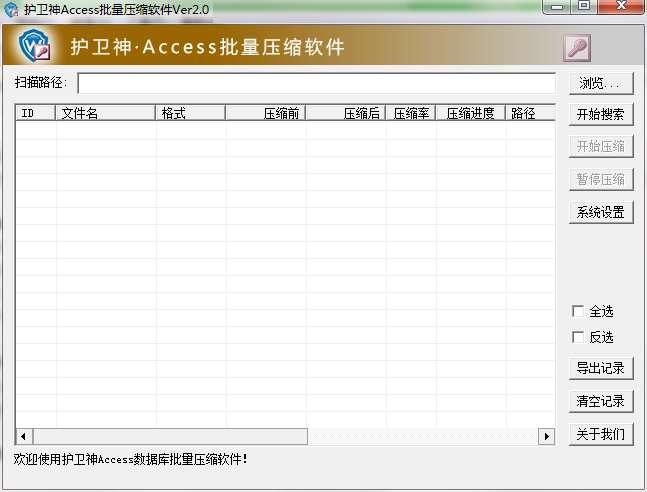Click the shield logo icon in banner
The image size is (647, 492).
[x=35, y=45]
